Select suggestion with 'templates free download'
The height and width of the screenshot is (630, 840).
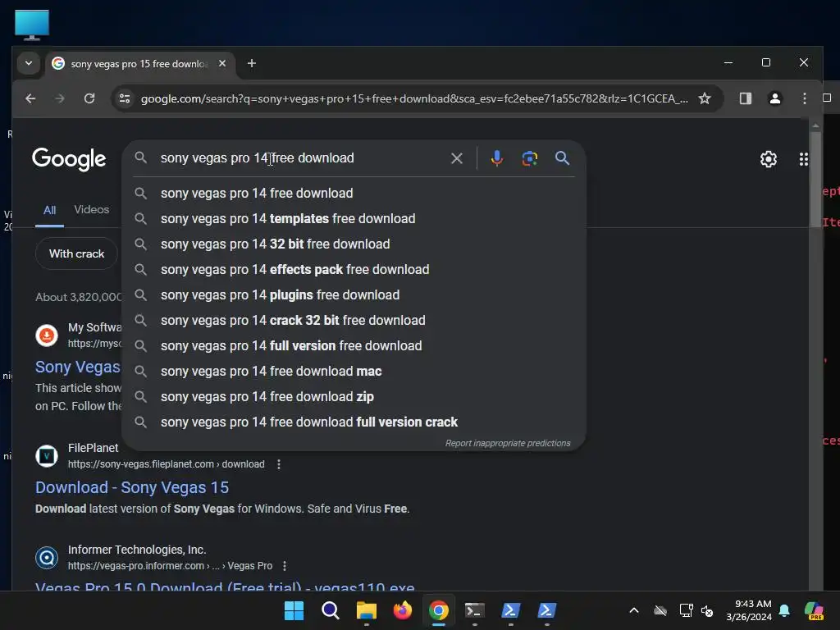(x=354, y=218)
